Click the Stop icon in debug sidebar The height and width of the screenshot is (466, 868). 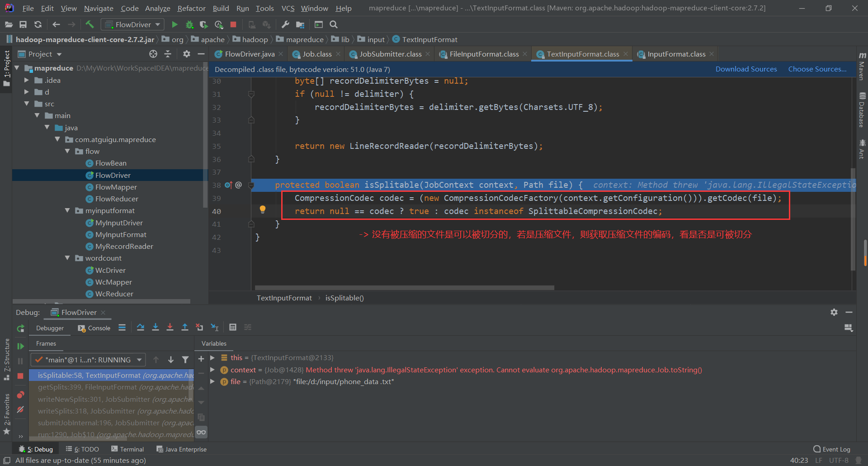(20, 376)
